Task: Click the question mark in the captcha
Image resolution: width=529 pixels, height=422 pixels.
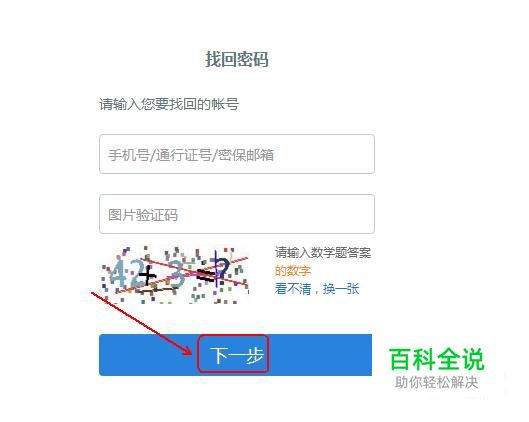Action: pyautogui.click(x=223, y=270)
